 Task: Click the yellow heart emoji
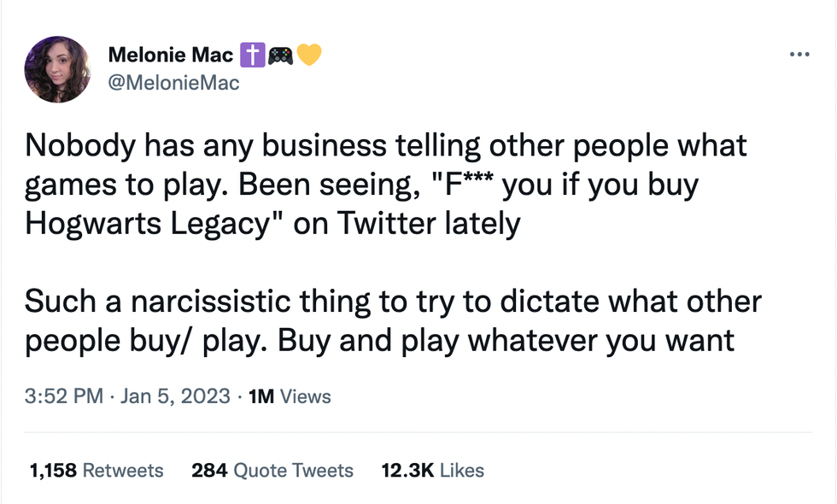click(x=308, y=56)
